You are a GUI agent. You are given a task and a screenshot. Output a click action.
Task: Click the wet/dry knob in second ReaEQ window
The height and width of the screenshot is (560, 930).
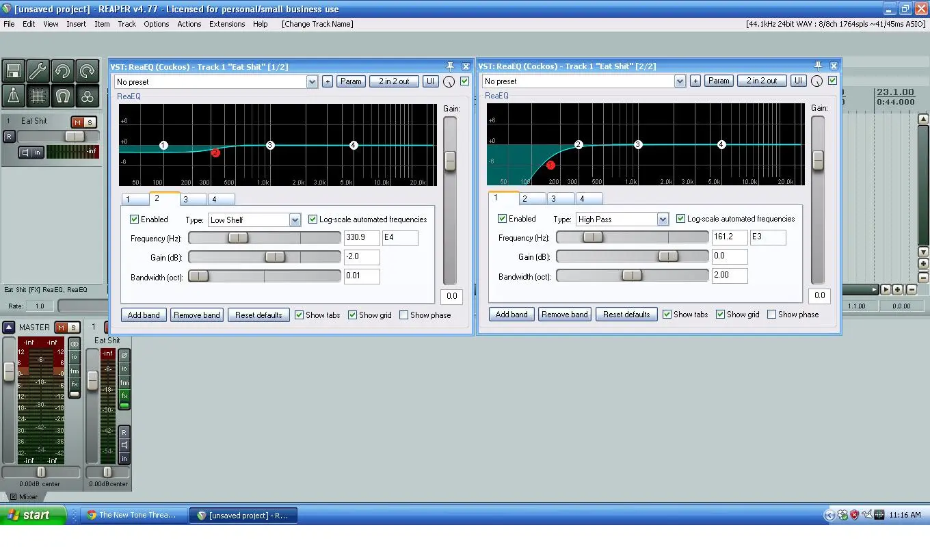816,81
